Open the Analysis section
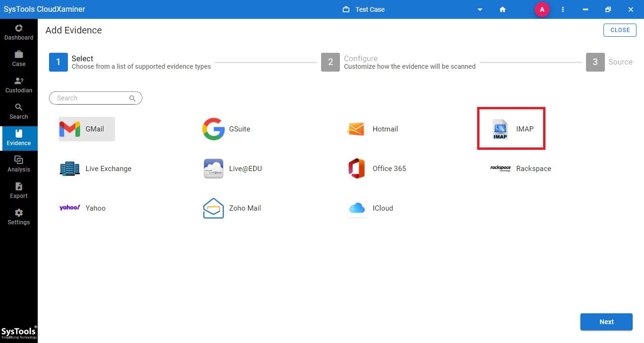Image resolution: width=644 pixels, height=343 pixels. [x=19, y=164]
